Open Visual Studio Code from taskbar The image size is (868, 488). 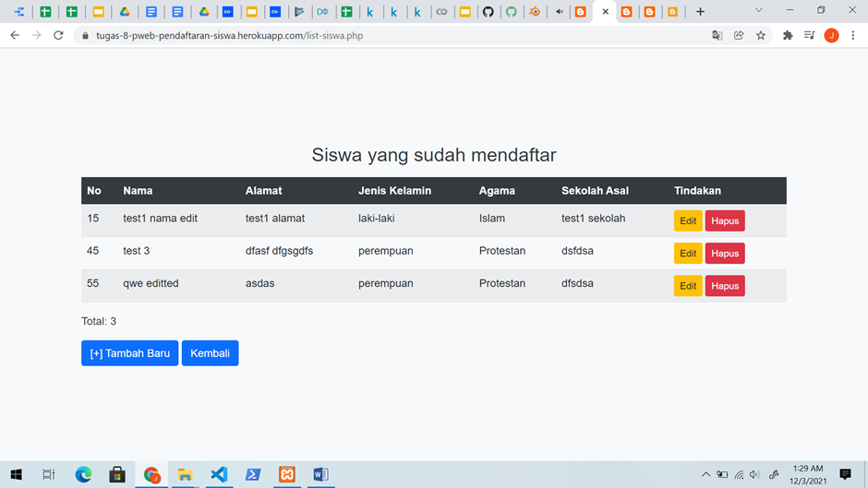pyautogui.click(x=219, y=474)
